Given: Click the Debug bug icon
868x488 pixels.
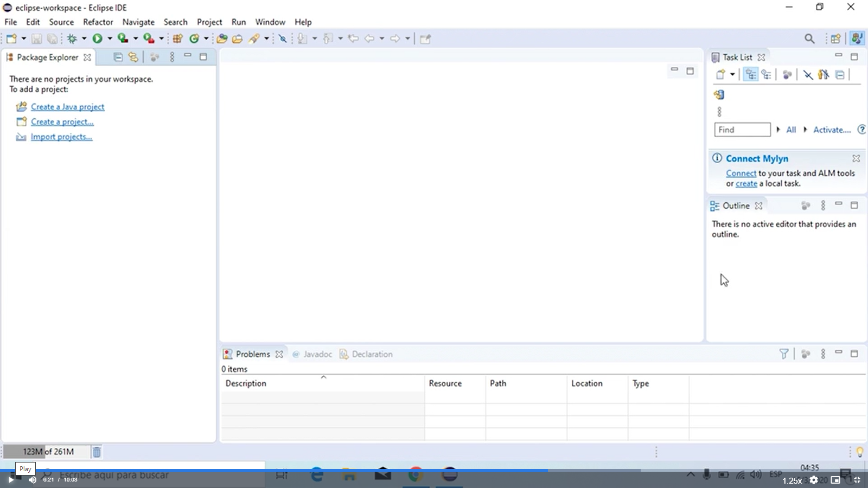Looking at the screenshot, I should click(72, 38).
